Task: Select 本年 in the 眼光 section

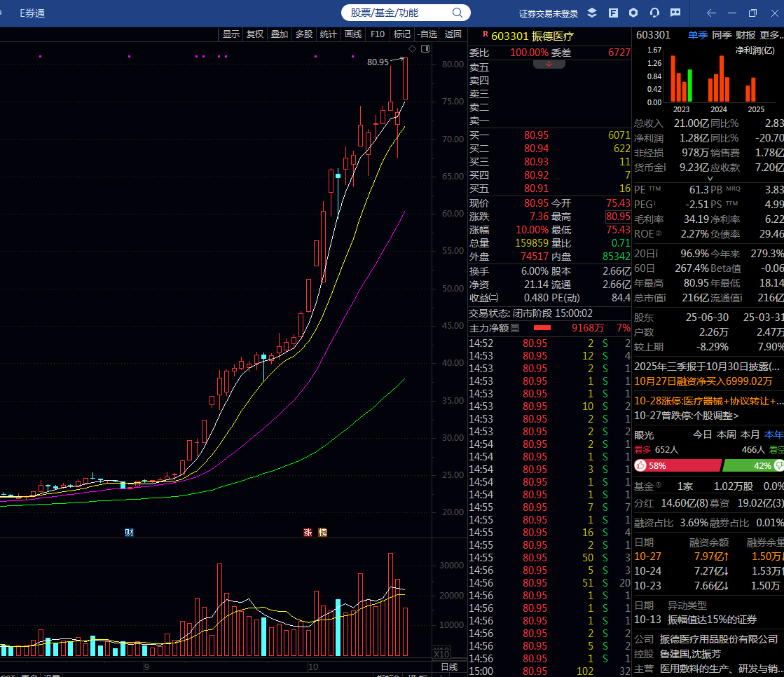Action: (774, 435)
